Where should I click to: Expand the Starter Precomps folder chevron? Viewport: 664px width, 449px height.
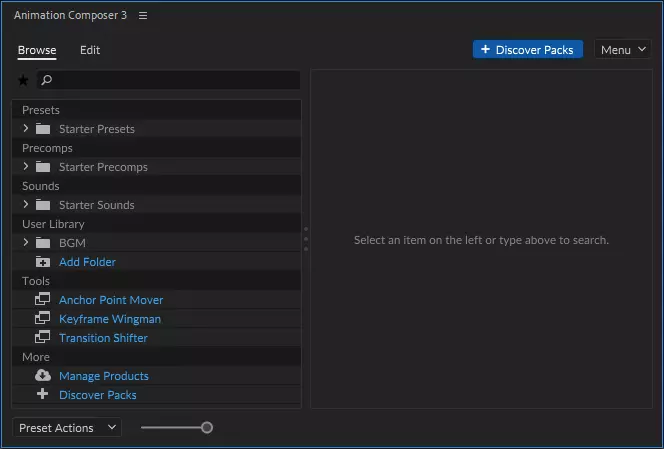click(x=26, y=166)
